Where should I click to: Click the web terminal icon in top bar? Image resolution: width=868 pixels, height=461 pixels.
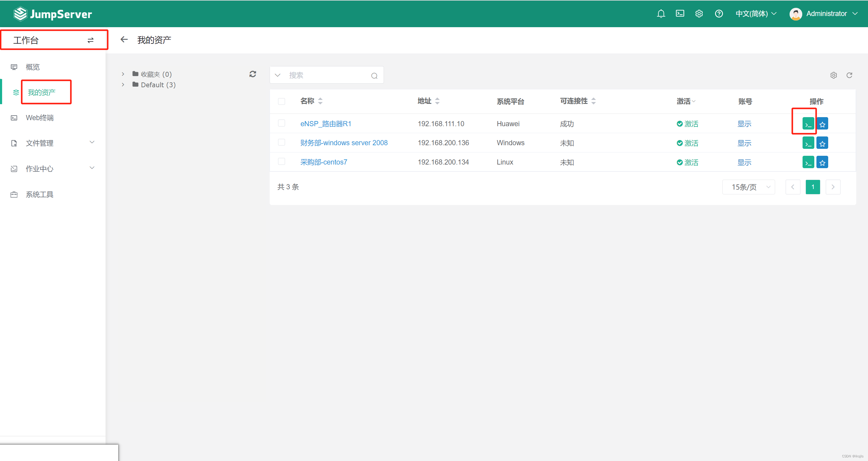pos(680,14)
